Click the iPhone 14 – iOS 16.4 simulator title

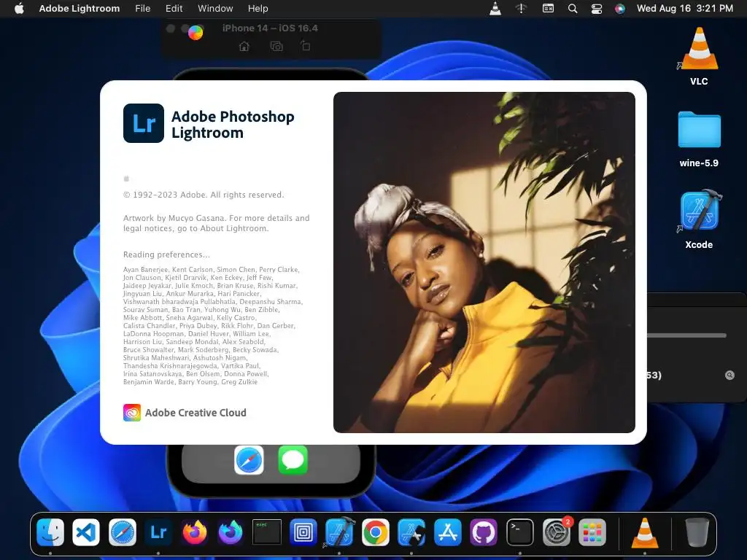(x=270, y=28)
